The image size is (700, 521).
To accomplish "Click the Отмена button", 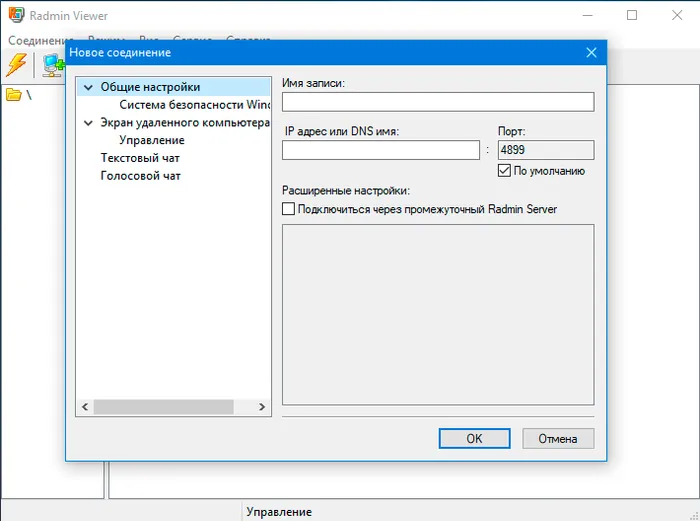I will (558, 438).
